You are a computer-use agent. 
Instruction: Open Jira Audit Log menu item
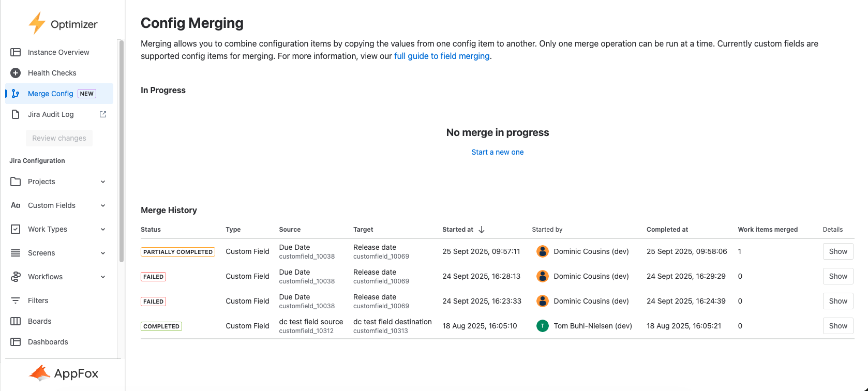coord(51,114)
